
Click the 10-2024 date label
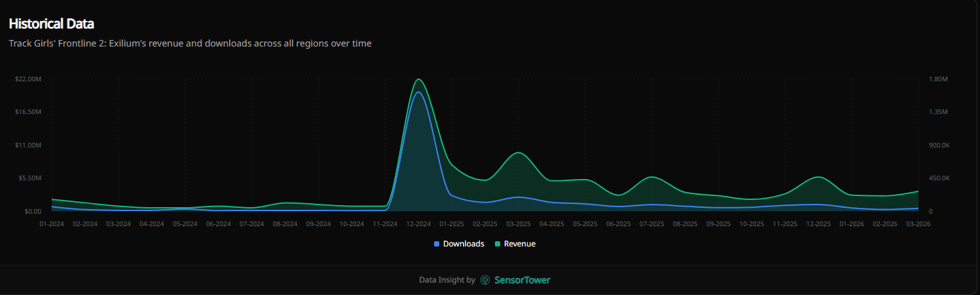tap(352, 224)
